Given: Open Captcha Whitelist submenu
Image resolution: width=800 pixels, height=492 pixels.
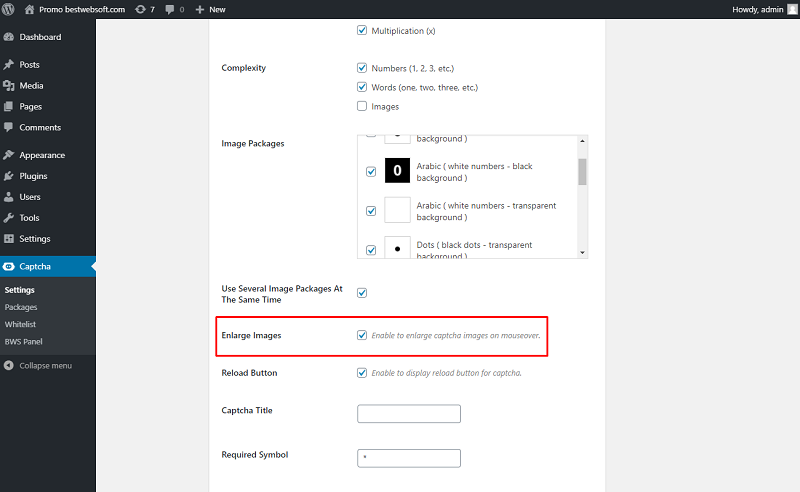Looking at the screenshot, I should coord(20,324).
